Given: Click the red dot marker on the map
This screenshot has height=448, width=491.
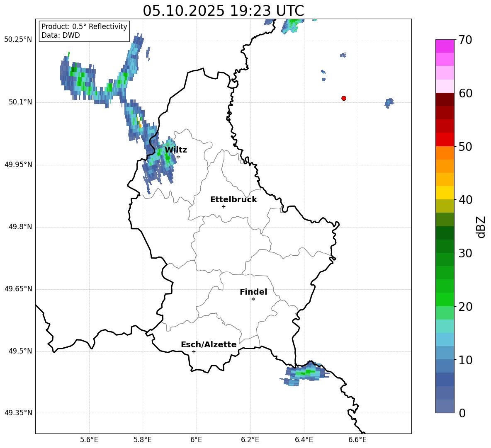Looking at the screenshot, I should (x=344, y=98).
